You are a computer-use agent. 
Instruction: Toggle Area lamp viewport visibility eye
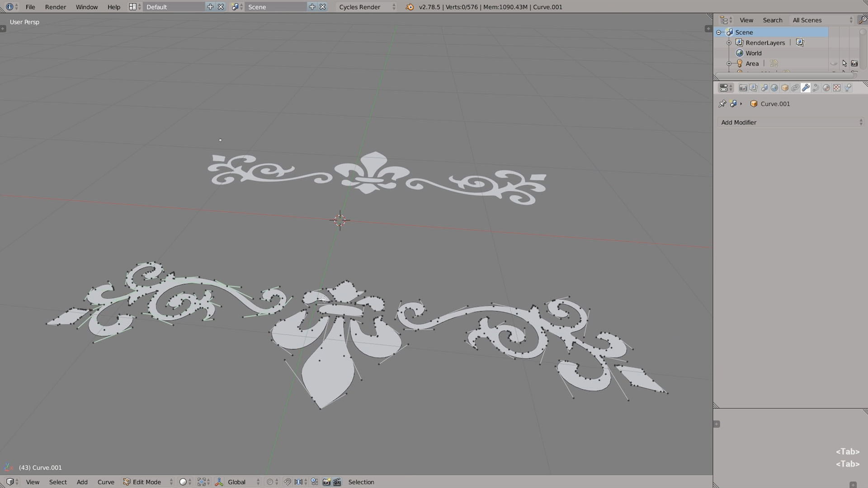[834, 64]
